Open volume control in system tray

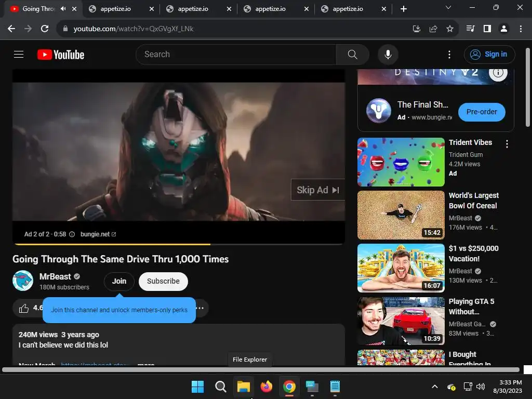click(x=481, y=387)
